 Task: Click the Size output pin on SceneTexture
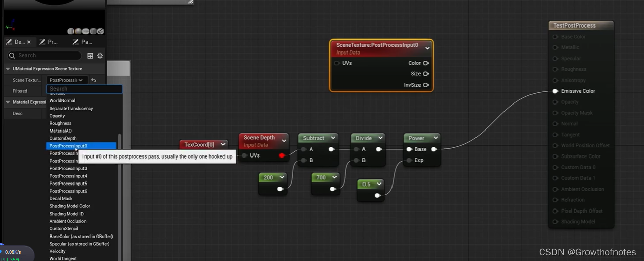(426, 74)
